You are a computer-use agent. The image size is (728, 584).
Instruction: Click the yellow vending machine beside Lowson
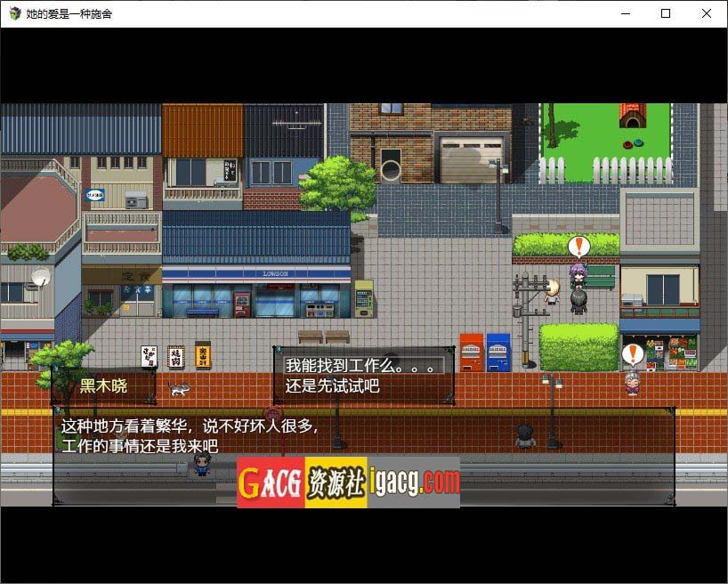(364, 299)
